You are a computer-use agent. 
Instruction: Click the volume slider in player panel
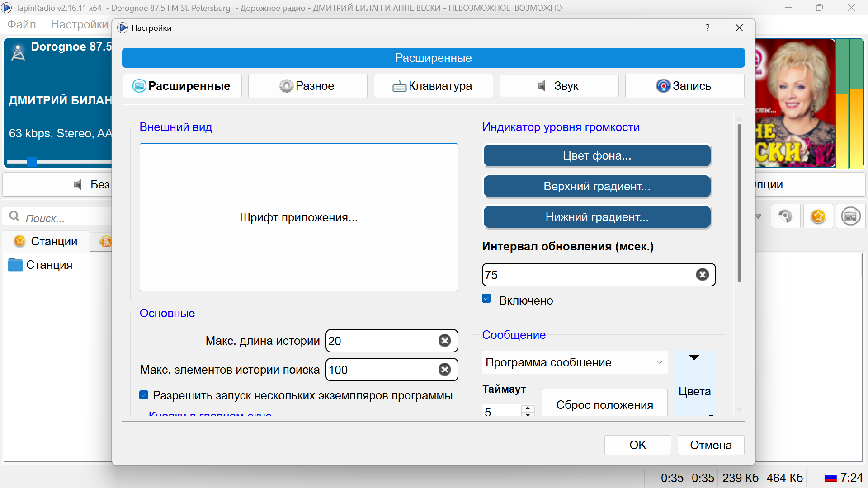point(32,162)
